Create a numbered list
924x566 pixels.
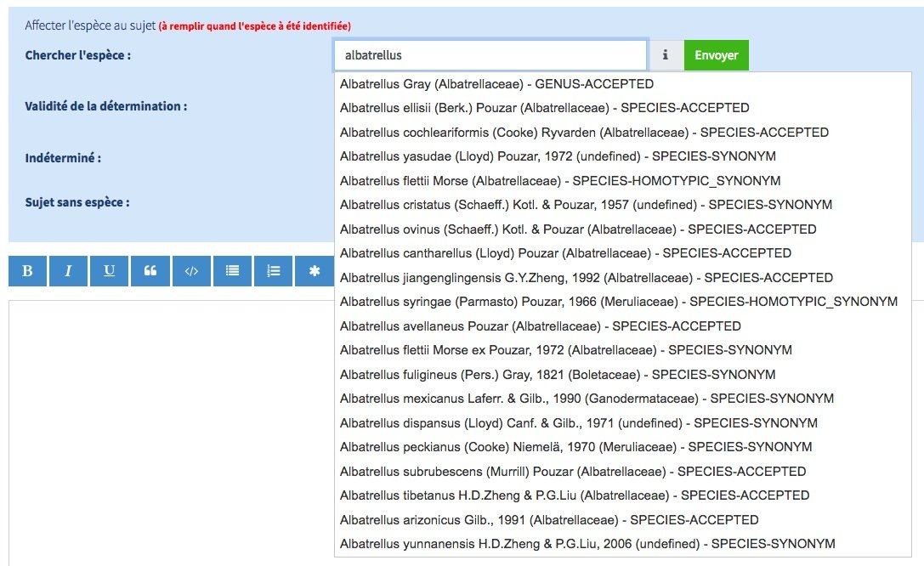click(274, 271)
